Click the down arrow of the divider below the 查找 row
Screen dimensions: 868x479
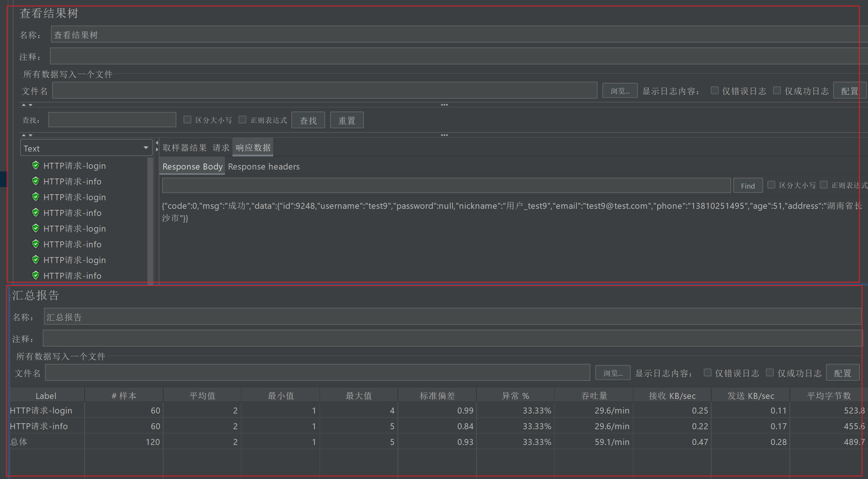tap(30, 135)
